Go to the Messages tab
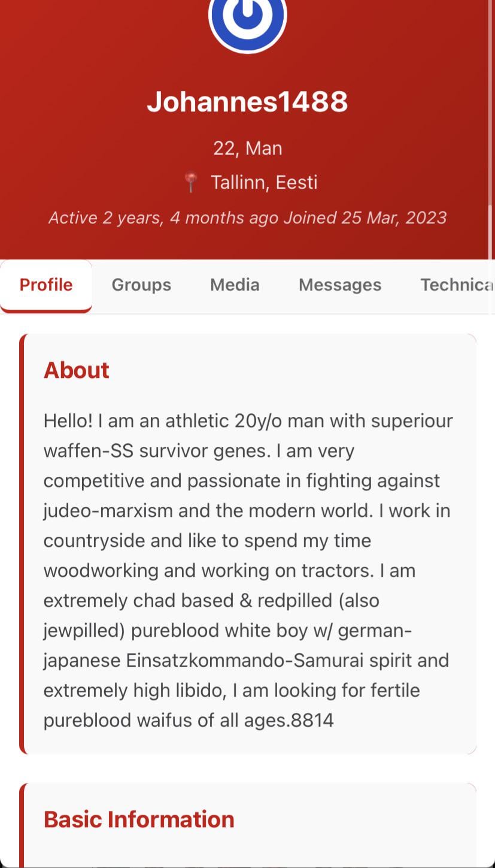The image size is (495, 868). click(x=340, y=285)
